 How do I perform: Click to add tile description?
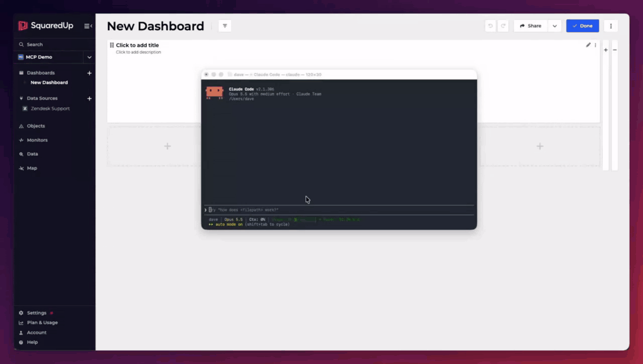coord(138,52)
